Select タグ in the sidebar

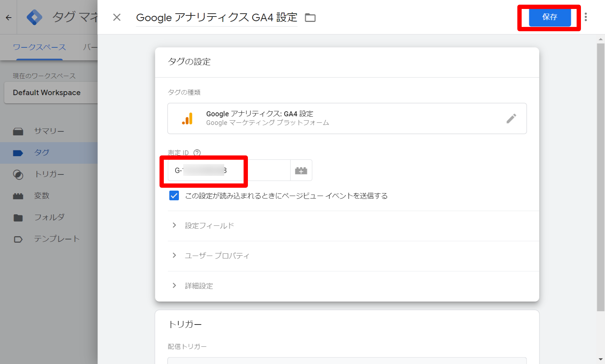pos(49,153)
